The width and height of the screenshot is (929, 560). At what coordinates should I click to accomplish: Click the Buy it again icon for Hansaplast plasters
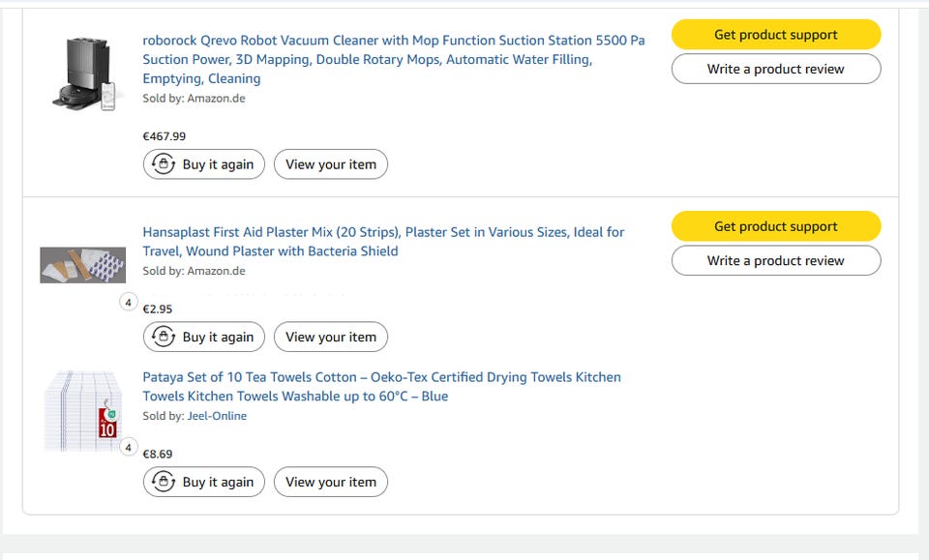point(165,337)
